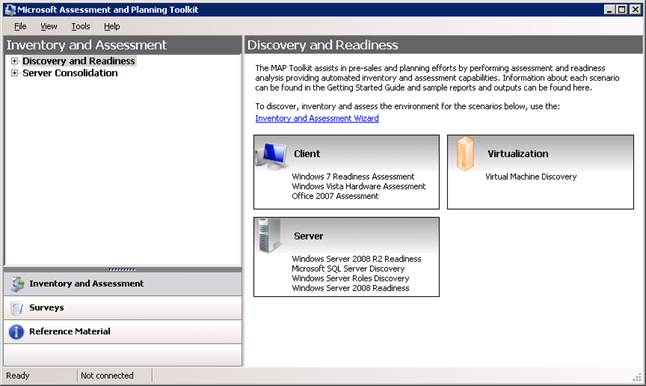Minimize the MAP Toolkit window

(x=609, y=9)
